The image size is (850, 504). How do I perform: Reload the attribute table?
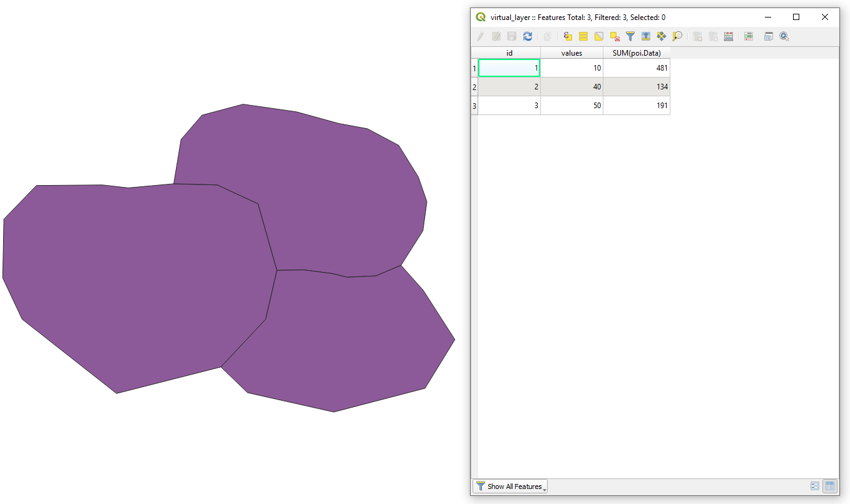pos(528,36)
